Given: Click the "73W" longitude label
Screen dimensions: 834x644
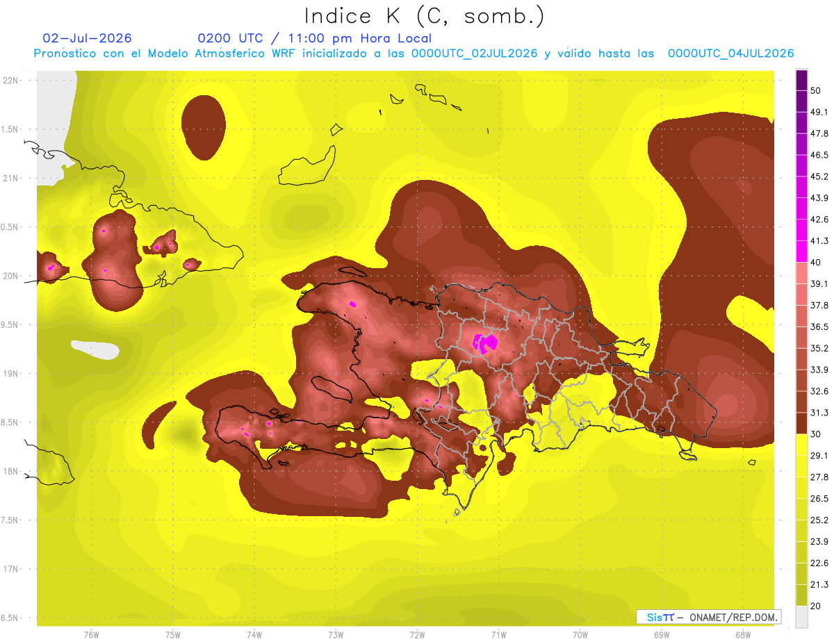Looking at the screenshot, I should point(336,634).
